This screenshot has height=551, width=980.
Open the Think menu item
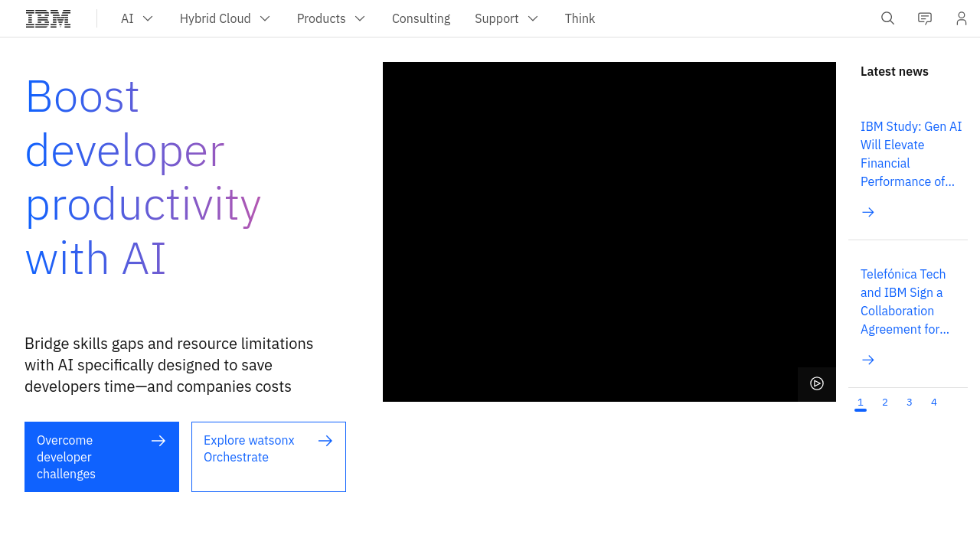[x=580, y=18]
